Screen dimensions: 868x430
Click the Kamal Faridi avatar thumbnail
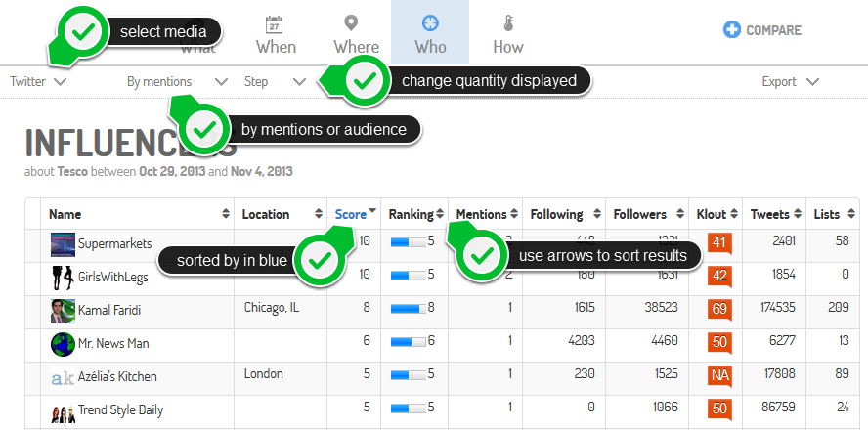[x=63, y=311]
